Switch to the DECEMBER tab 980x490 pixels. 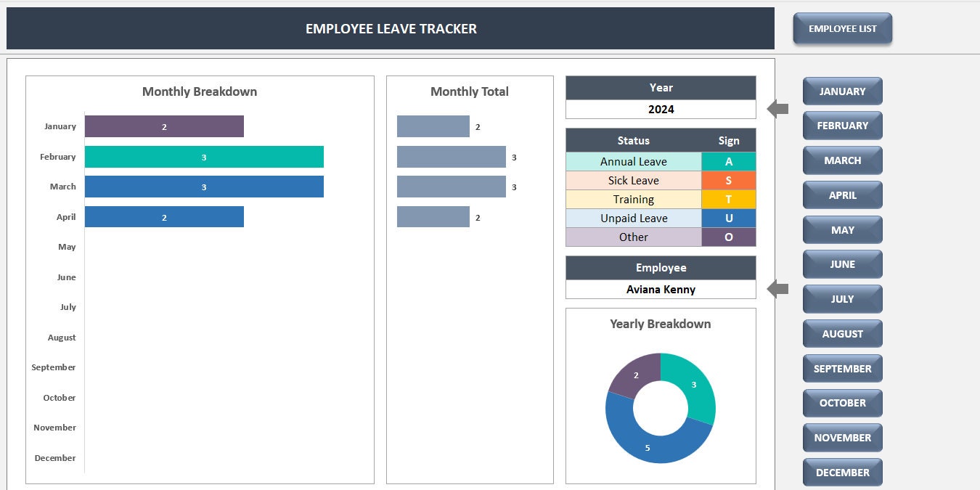(842, 472)
